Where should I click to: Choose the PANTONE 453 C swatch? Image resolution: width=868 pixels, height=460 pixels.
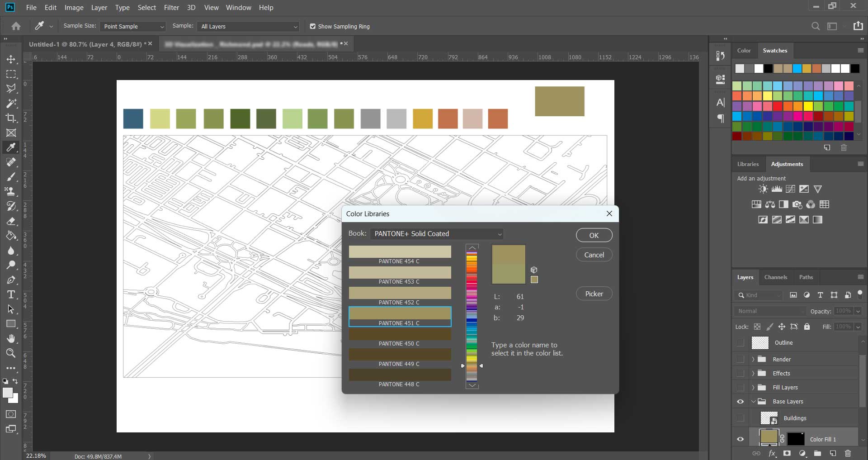(400, 273)
